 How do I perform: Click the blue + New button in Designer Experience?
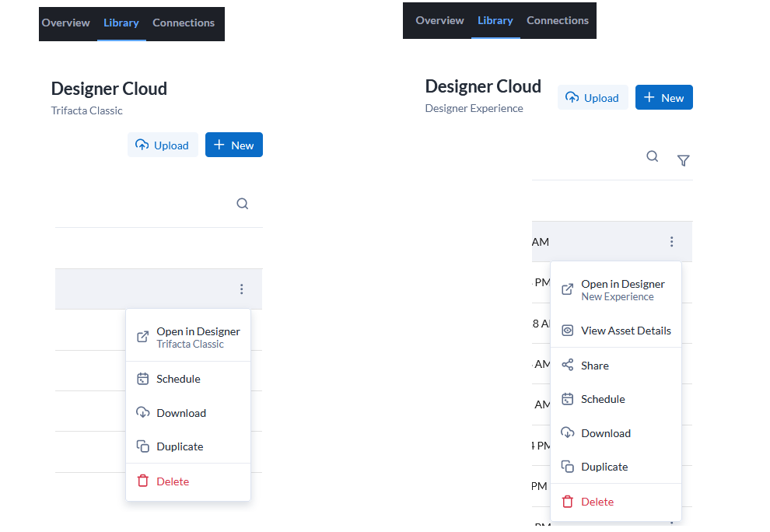click(x=663, y=97)
